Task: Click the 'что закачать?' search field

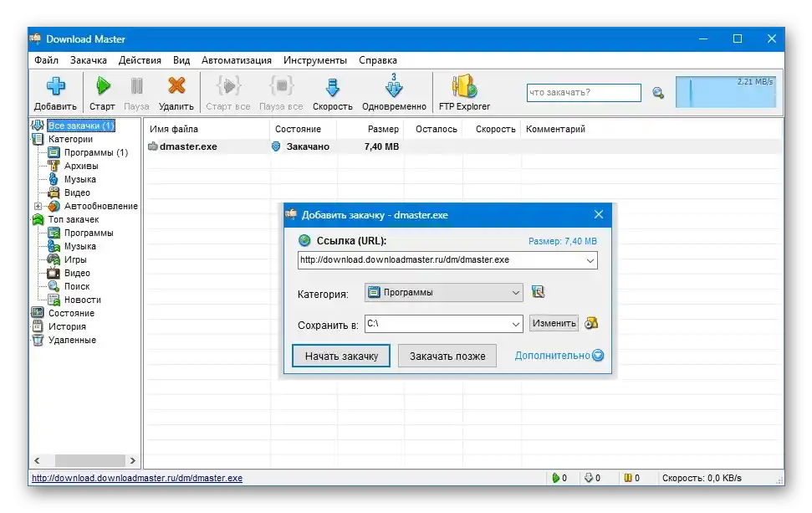Action: pyautogui.click(x=584, y=93)
